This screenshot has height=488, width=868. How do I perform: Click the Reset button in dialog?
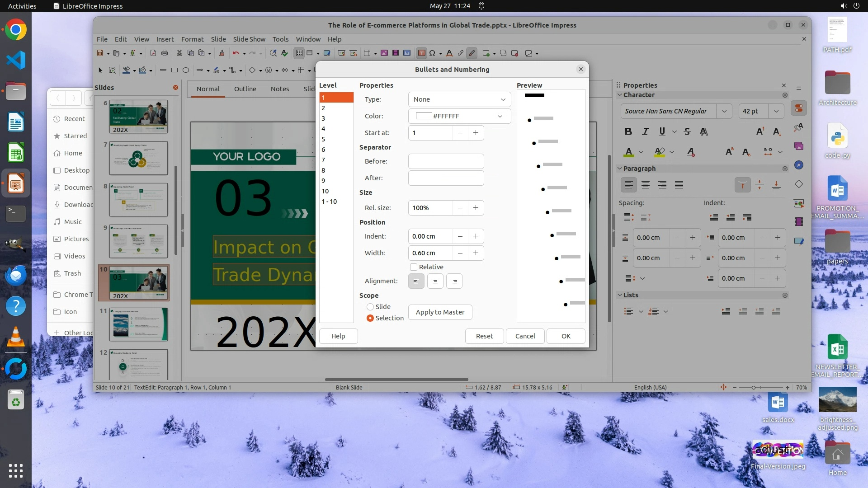pos(484,336)
